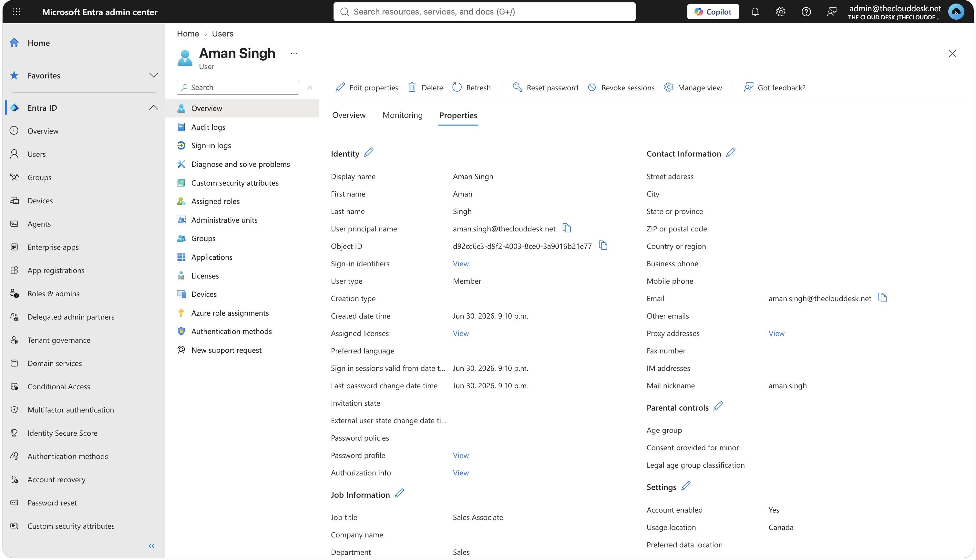Edit the Identity section
Screen dimensions: 976x560
pyautogui.click(x=369, y=153)
